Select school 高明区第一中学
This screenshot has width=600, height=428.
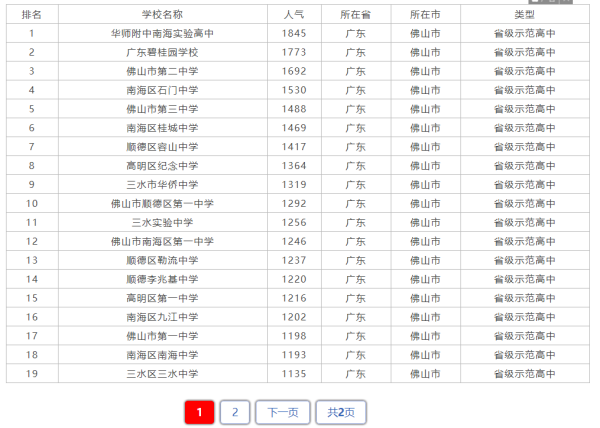pyautogui.click(x=162, y=298)
